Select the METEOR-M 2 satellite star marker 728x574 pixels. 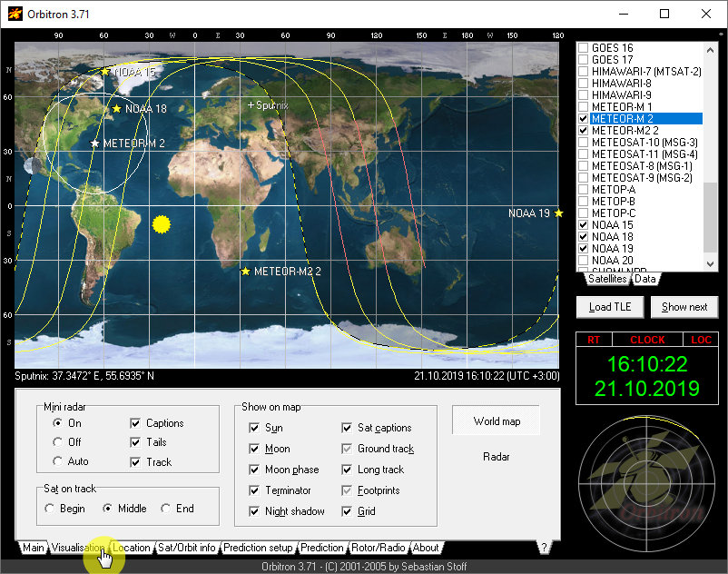(x=94, y=143)
